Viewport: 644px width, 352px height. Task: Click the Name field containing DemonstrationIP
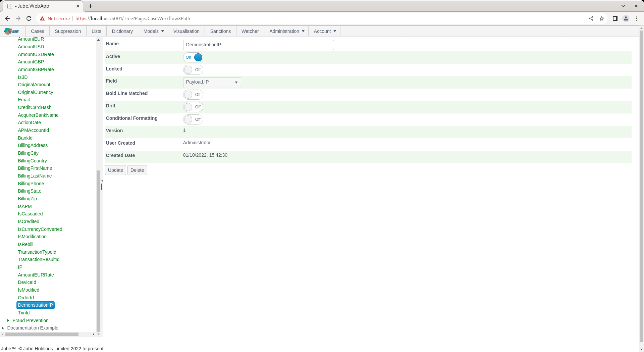click(258, 45)
